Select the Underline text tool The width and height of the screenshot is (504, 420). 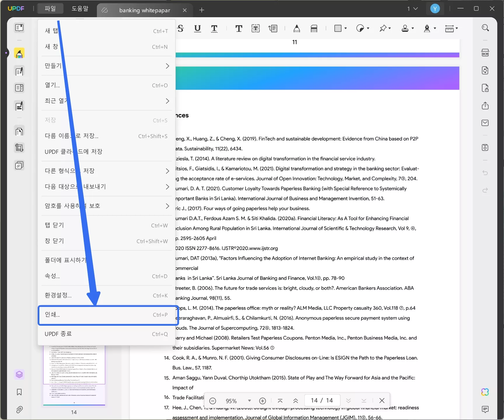pyautogui.click(x=198, y=28)
